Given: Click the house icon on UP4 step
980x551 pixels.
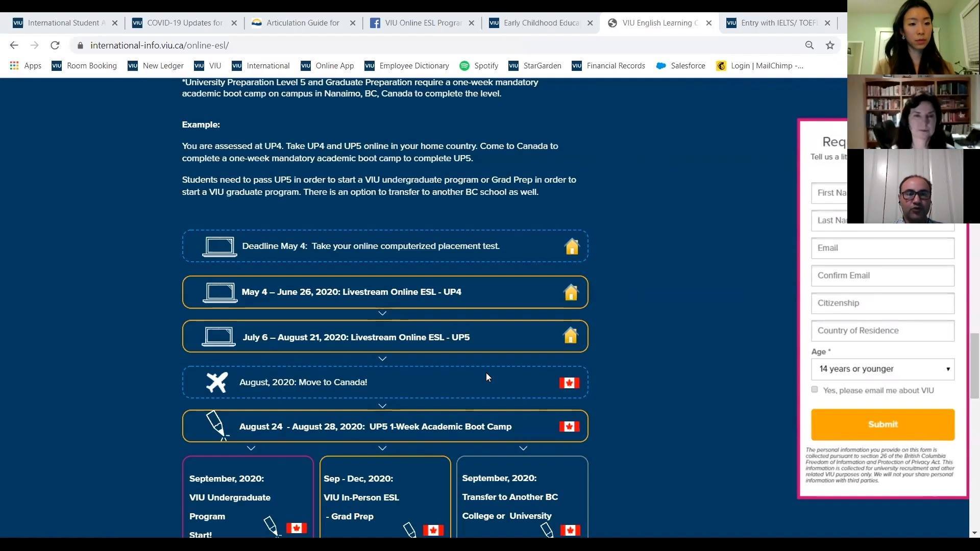Looking at the screenshot, I should tap(571, 292).
